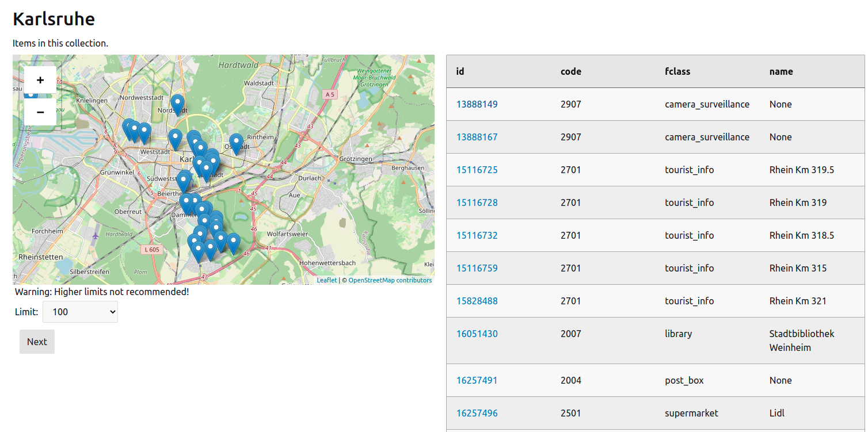Image resolution: width=868 pixels, height=432 pixels.
Task: Open post box item 16257491
Action: (x=477, y=380)
